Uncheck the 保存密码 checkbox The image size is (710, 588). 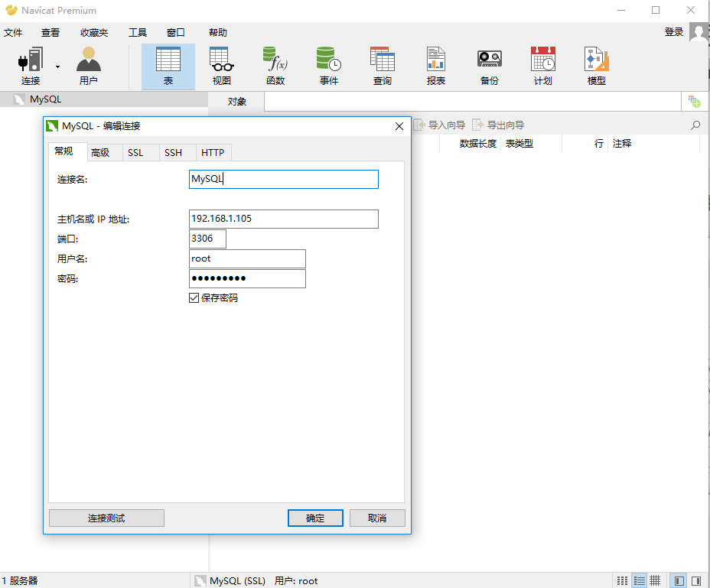click(194, 298)
